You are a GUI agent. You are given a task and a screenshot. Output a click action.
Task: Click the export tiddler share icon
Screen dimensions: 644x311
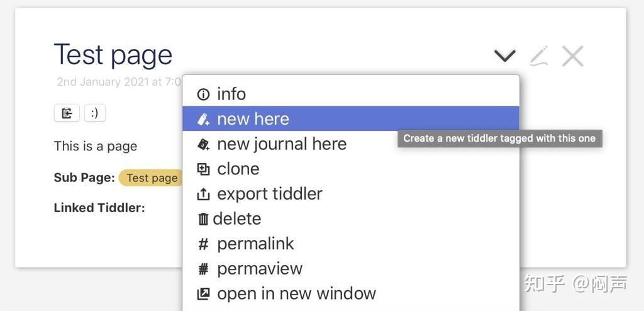coord(203,194)
